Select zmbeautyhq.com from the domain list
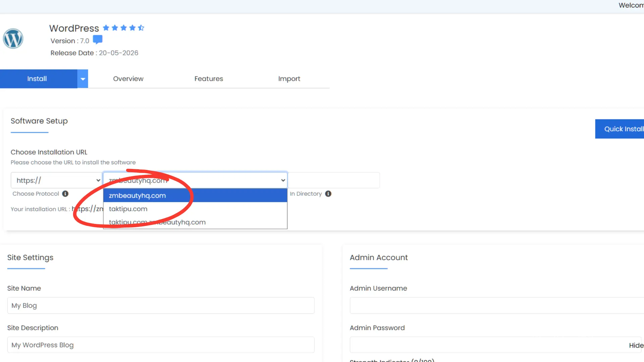The height and width of the screenshot is (362, 644). coord(195,195)
